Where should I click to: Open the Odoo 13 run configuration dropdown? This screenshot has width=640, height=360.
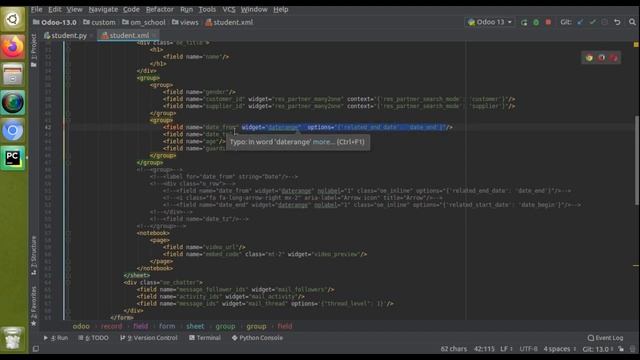(489, 22)
